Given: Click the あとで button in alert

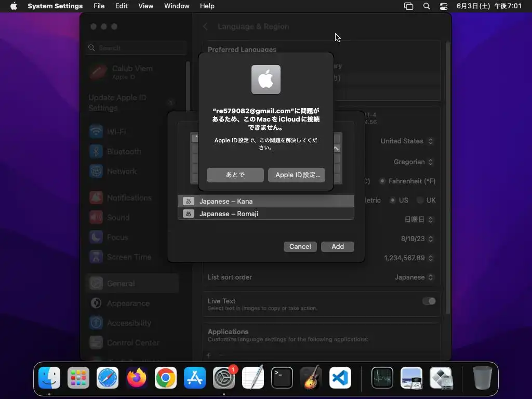Looking at the screenshot, I should coord(235,175).
